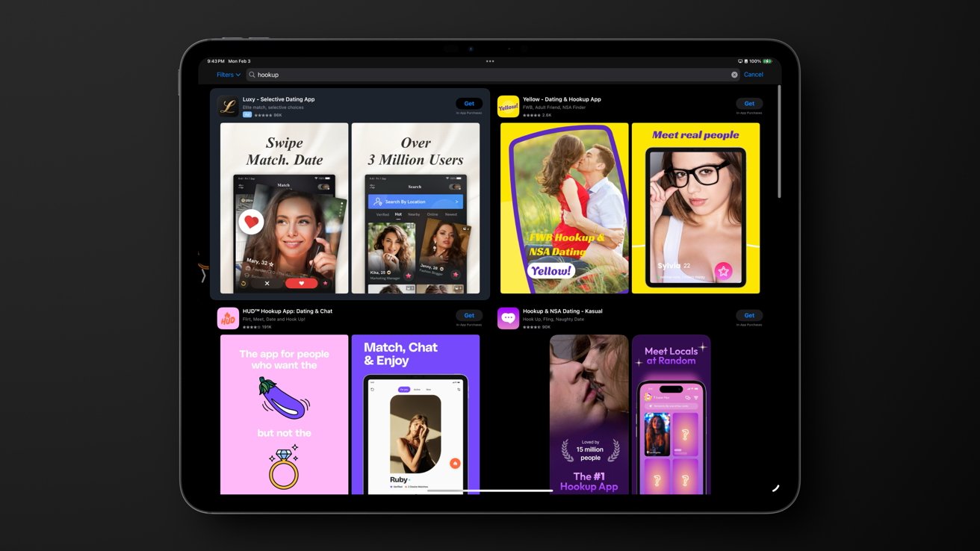The image size is (980, 551).
Task: Get the Hookup & NSA Dating - Kasual app
Action: click(x=749, y=315)
